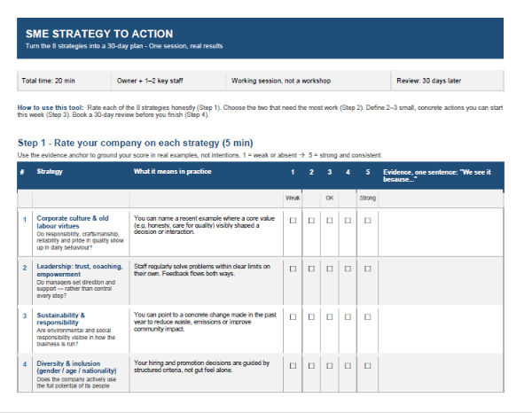Screen dimensions: 532x413
Task: Mark rating 2 for Sustainability & responsibility
Action: [x=311, y=316]
